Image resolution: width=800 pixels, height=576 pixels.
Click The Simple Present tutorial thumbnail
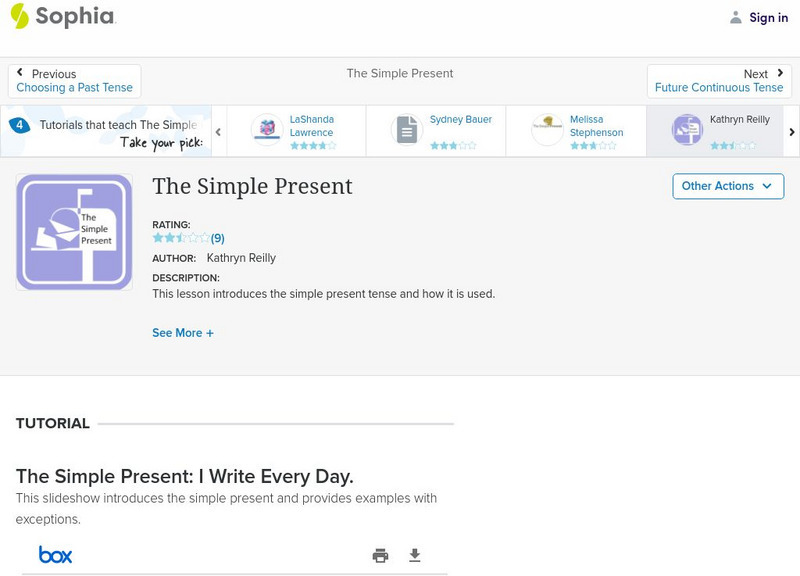point(74,232)
